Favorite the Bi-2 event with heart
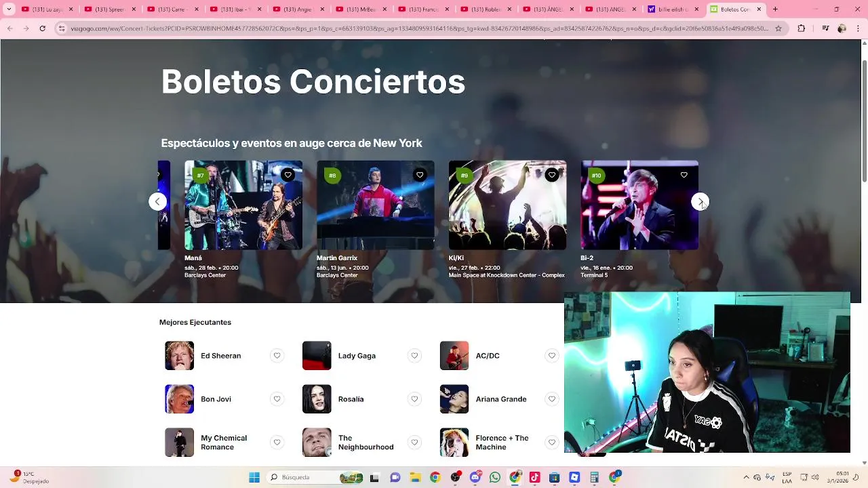 pos(684,175)
